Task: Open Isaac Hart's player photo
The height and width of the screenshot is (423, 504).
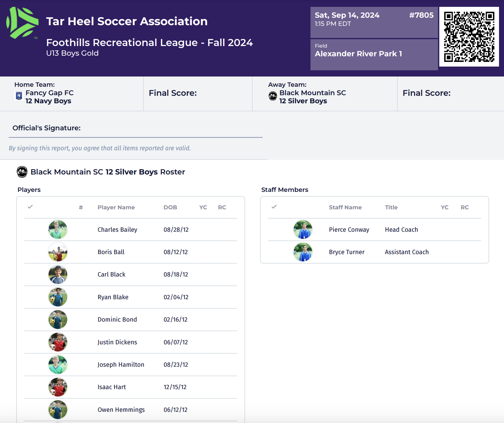Action: click(x=58, y=387)
